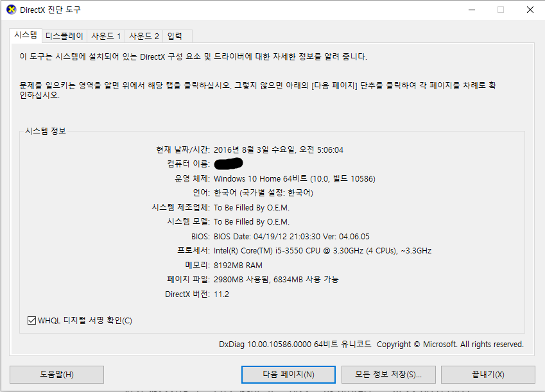Image resolution: width=545 pixels, height=392 pixels.
Task: Go to the 사운드 2 tab
Action: pyautogui.click(x=144, y=36)
